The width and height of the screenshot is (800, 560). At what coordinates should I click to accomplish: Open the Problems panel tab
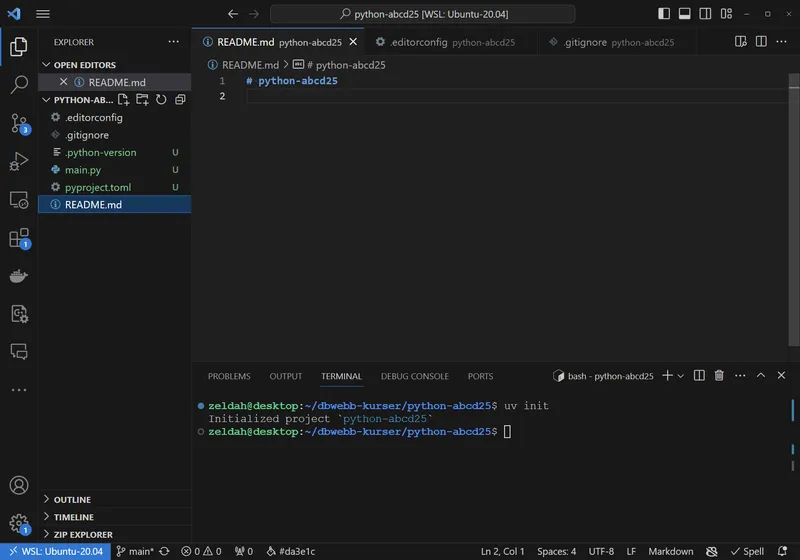coord(229,376)
